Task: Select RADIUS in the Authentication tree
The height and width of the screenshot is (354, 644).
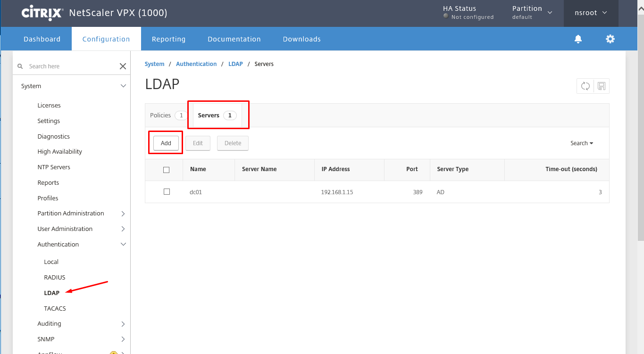Action: (x=55, y=278)
